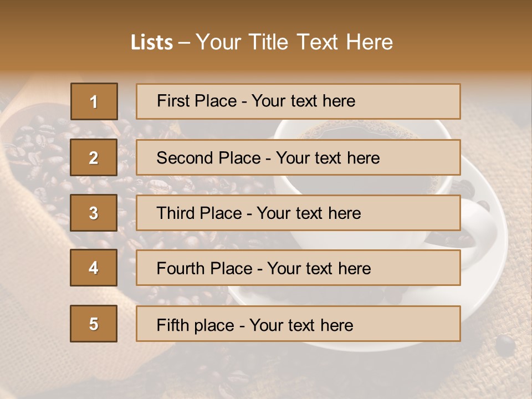Click the 'First Place - Your text here' bar

(x=298, y=101)
